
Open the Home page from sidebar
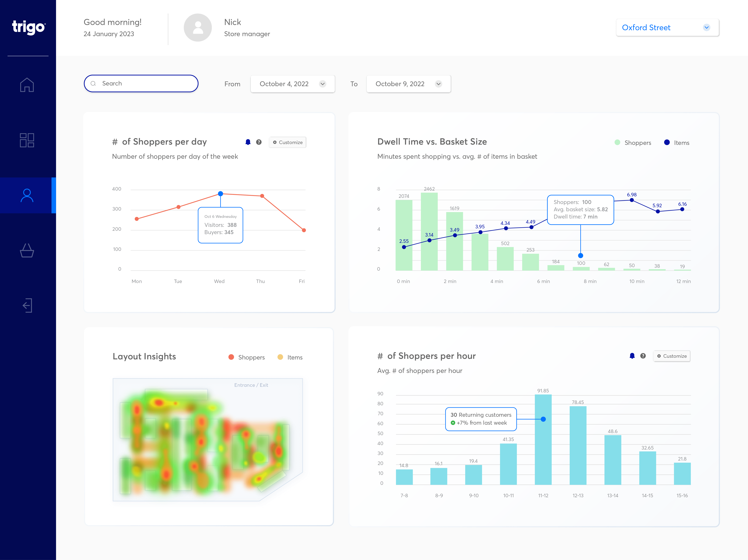27,85
